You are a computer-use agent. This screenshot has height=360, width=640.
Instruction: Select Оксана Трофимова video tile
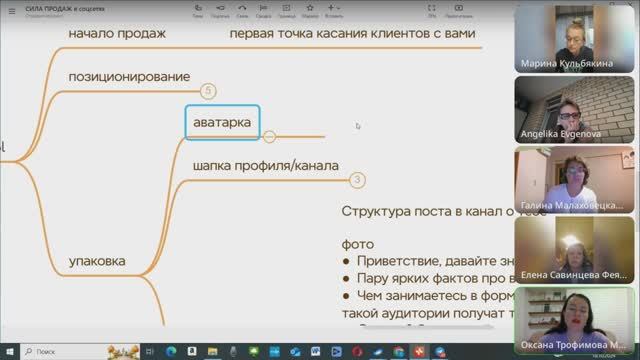click(x=574, y=320)
